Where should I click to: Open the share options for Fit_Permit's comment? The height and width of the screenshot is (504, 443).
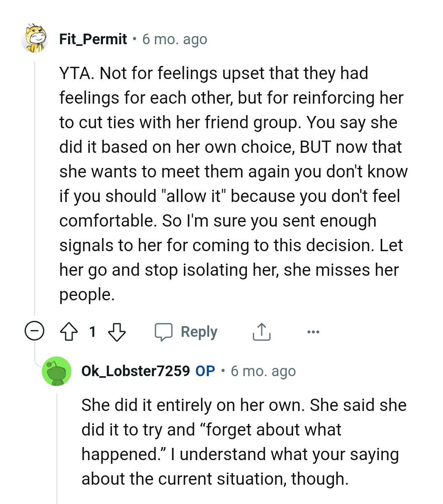point(261,332)
